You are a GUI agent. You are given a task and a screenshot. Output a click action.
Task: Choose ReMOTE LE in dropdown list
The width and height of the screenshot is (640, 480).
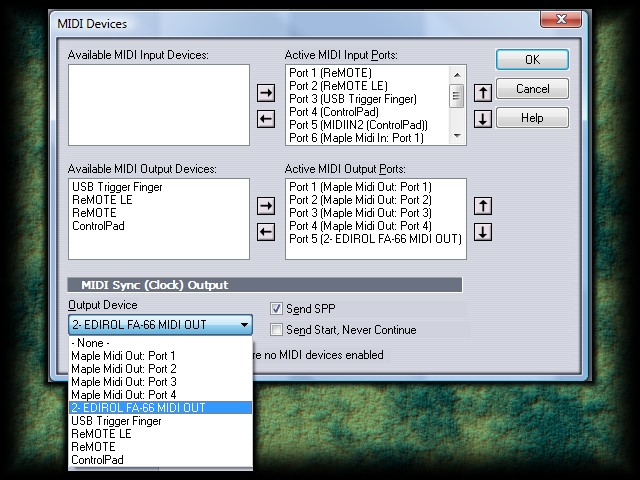160,434
